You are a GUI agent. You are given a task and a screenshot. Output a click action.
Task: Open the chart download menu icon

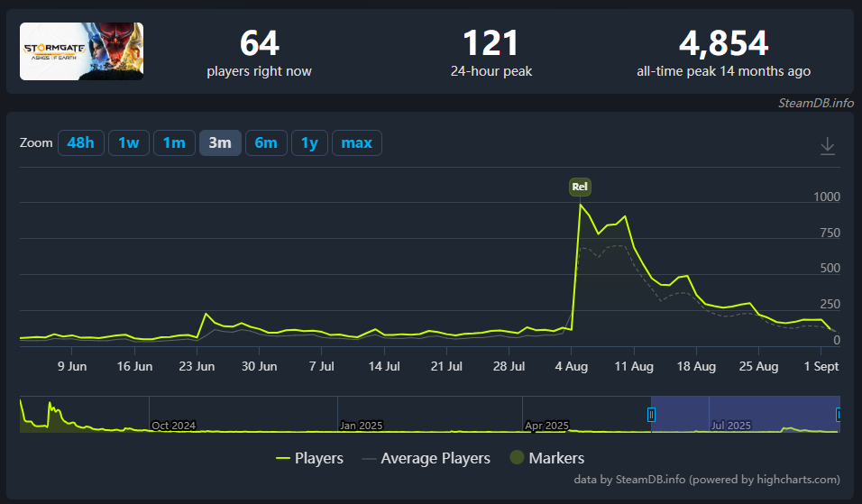point(828,146)
